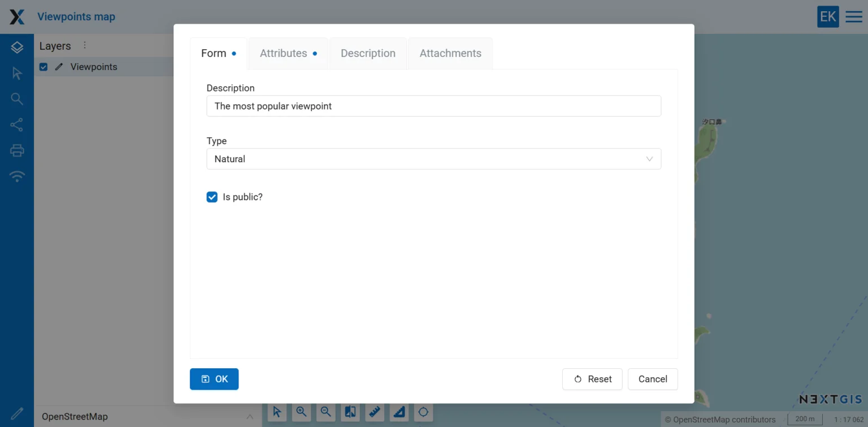Open the Layers panel three-dot menu
868x427 pixels.
(x=85, y=45)
